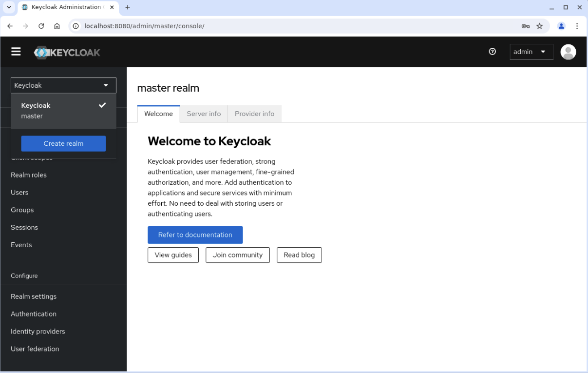Open User federation in sidebar
Viewport: 588px width, 373px height.
click(x=35, y=349)
